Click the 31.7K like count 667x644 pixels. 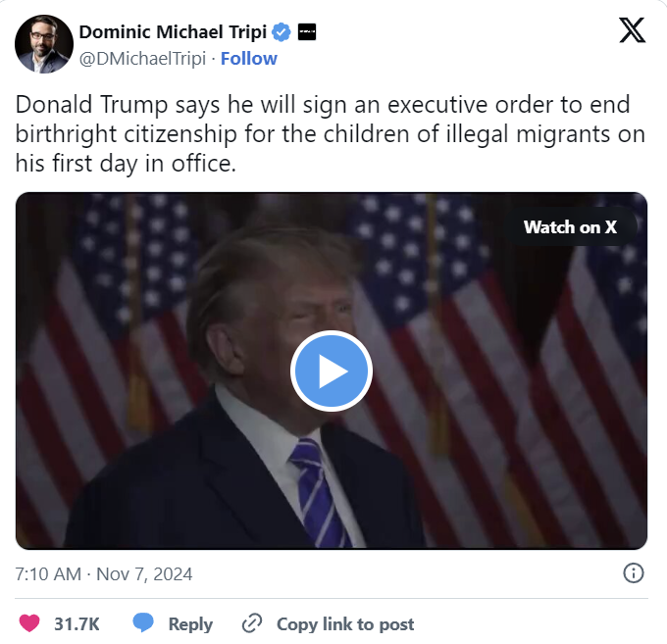coord(77,624)
